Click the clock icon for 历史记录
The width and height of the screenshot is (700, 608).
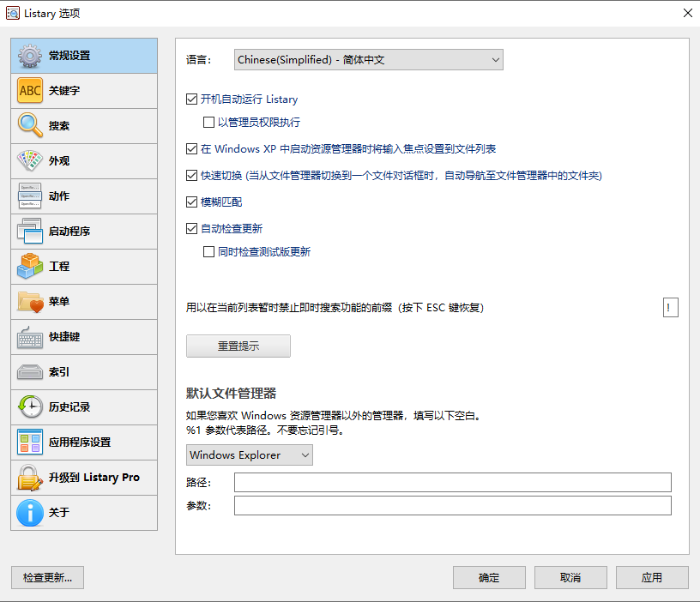point(30,407)
